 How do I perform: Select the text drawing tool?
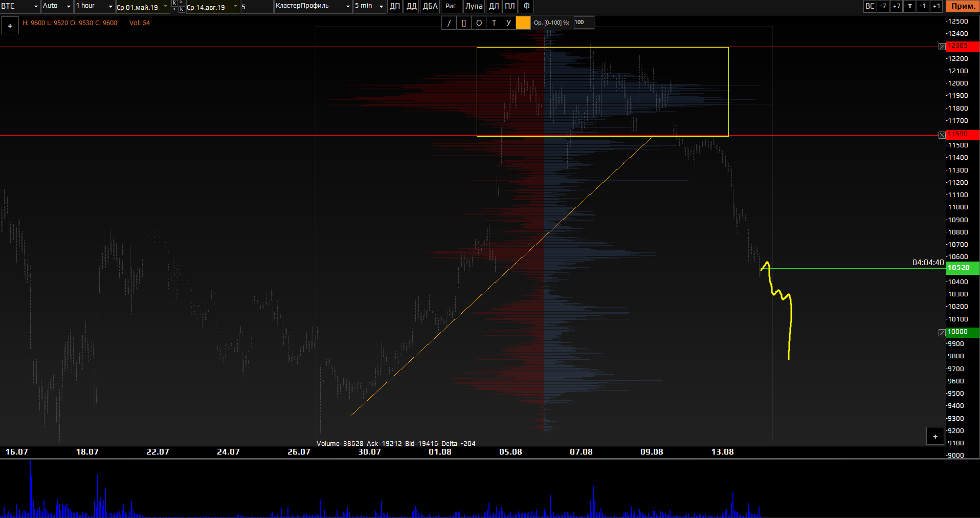[494, 23]
